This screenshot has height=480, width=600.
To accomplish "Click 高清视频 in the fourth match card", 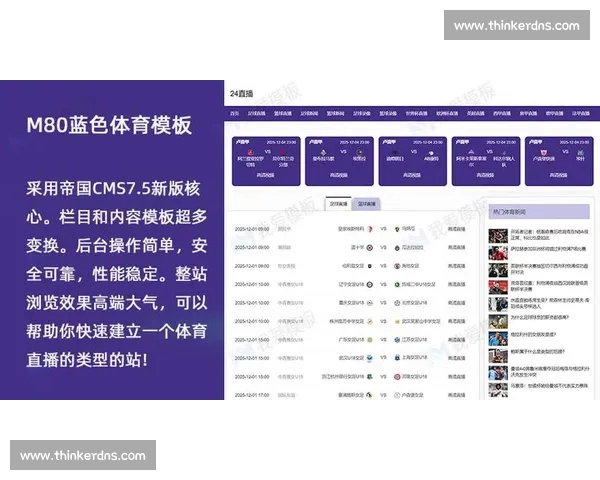I will coord(485,175).
